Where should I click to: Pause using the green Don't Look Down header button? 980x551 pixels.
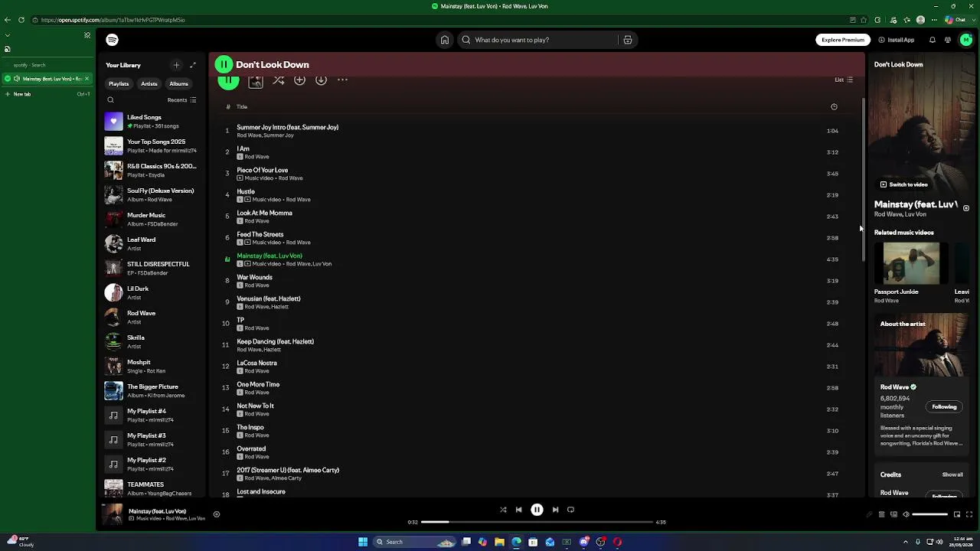(224, 65)
